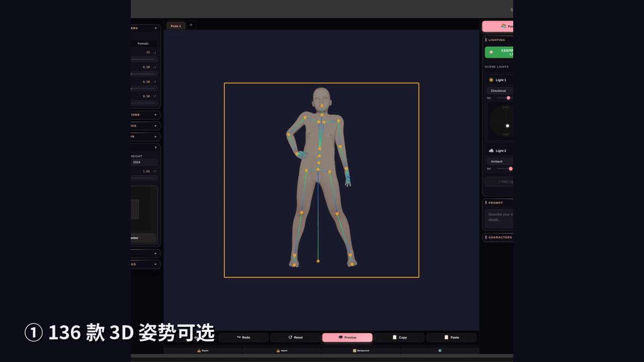Reset the pose with Reset button

coord(295,337)
